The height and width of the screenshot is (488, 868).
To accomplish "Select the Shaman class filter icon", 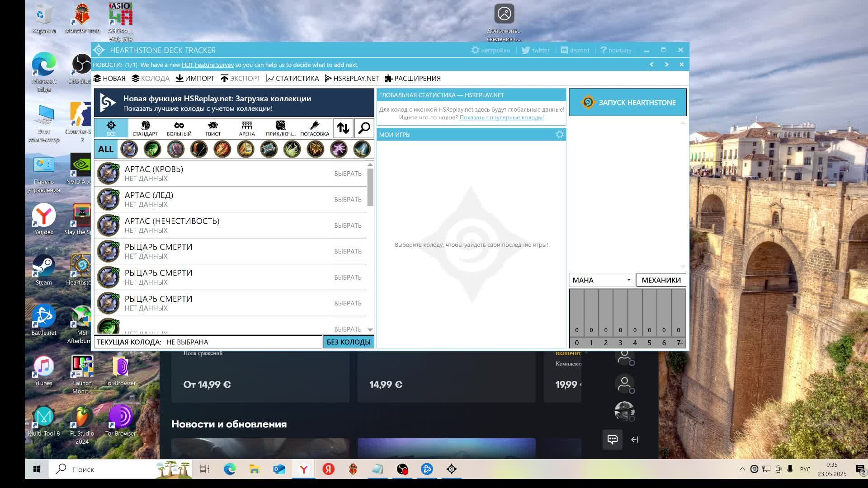I will click(315, 149).
